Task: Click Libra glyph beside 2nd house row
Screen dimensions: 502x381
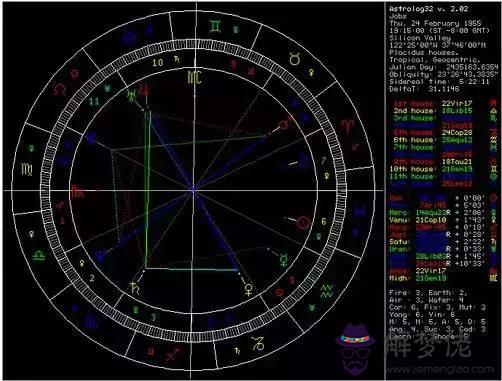Action: tap(493, 111)
